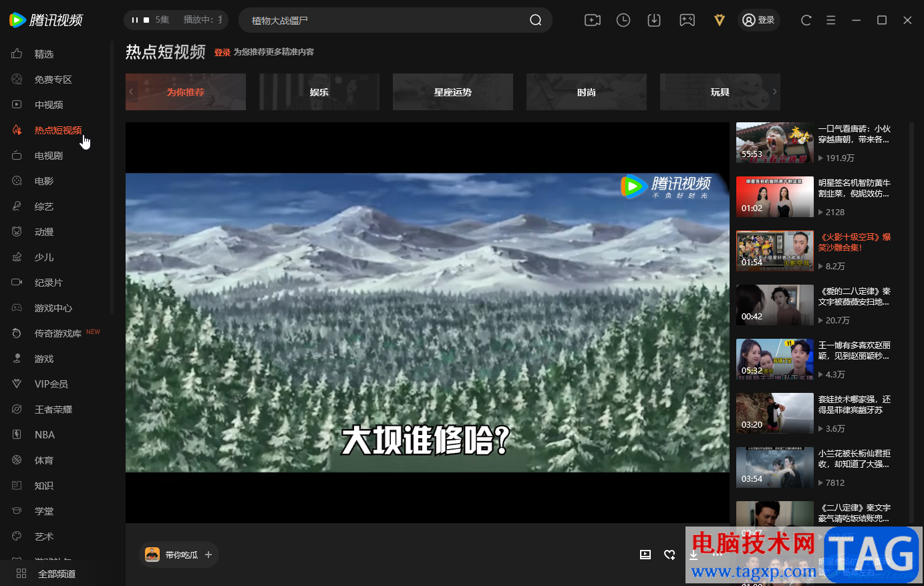The height and width of the screenshot is (586, 924).
Task: Open 电影 in the sidebar
Action: tap(44, 181)
